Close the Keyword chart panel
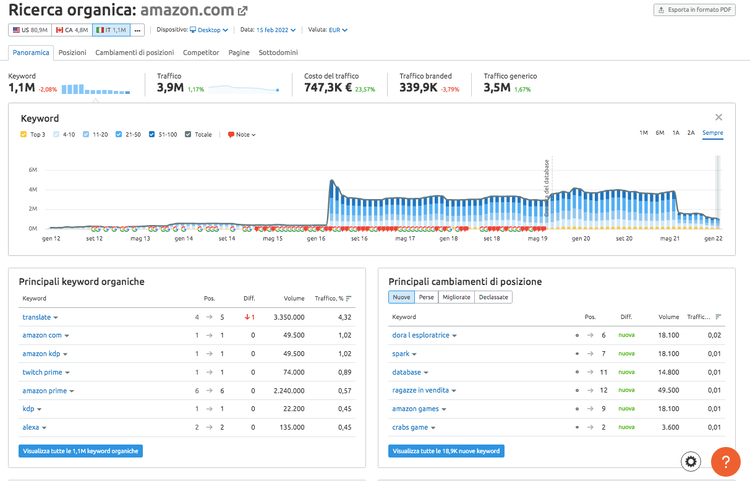The width and height of the screenshot is (750, 481). (x=718, y=117)
